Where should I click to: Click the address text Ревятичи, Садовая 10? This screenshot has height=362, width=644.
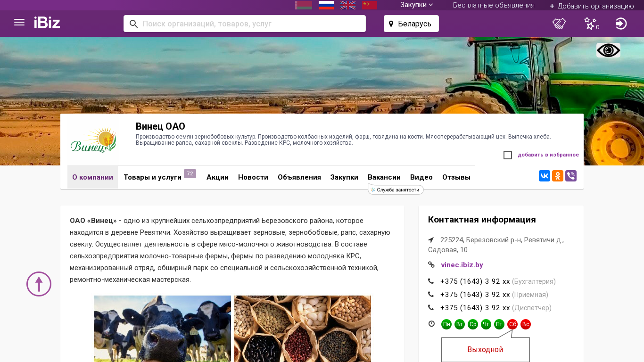coord(496,245)
